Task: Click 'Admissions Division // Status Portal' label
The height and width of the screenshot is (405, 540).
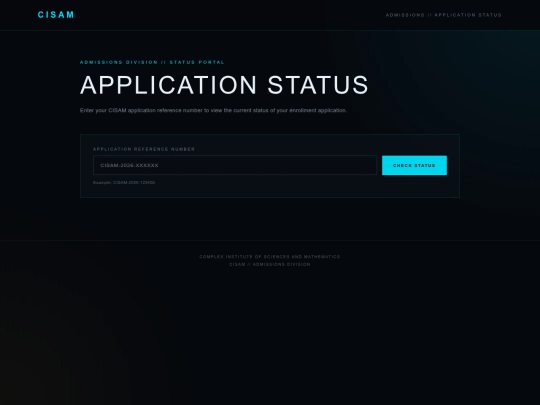Action: pyautogui.click(x=152, y=62)
